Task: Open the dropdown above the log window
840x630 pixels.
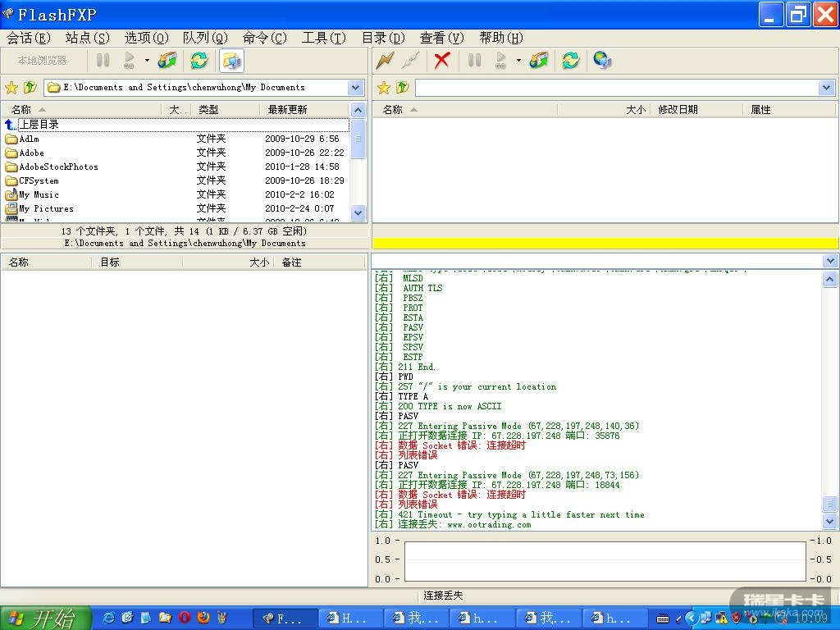Action: coord(830,261)
